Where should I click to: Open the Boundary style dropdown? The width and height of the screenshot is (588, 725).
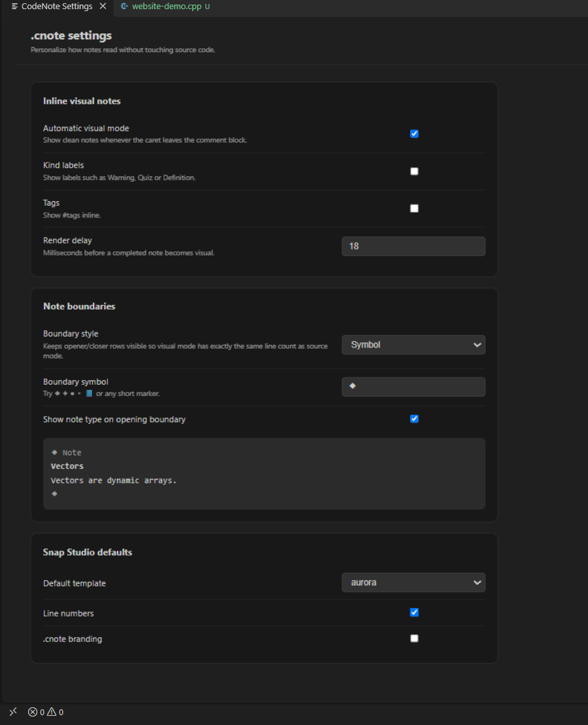coord(413,345)
